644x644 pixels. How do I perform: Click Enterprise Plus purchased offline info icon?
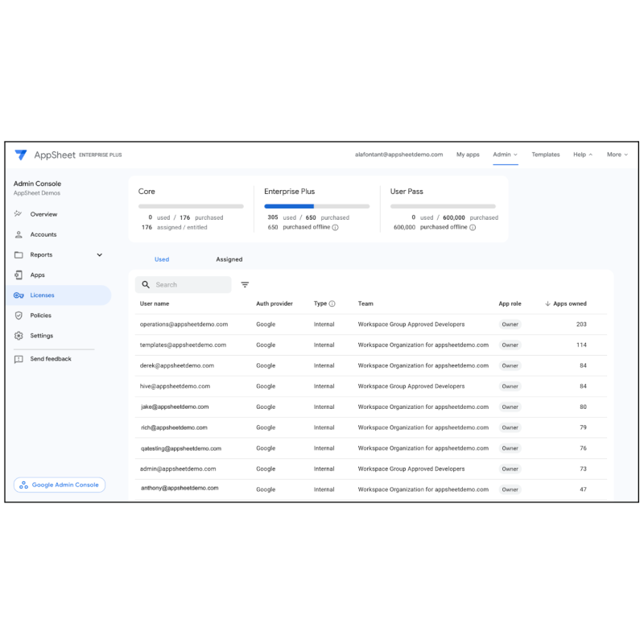tap(335, 228)
